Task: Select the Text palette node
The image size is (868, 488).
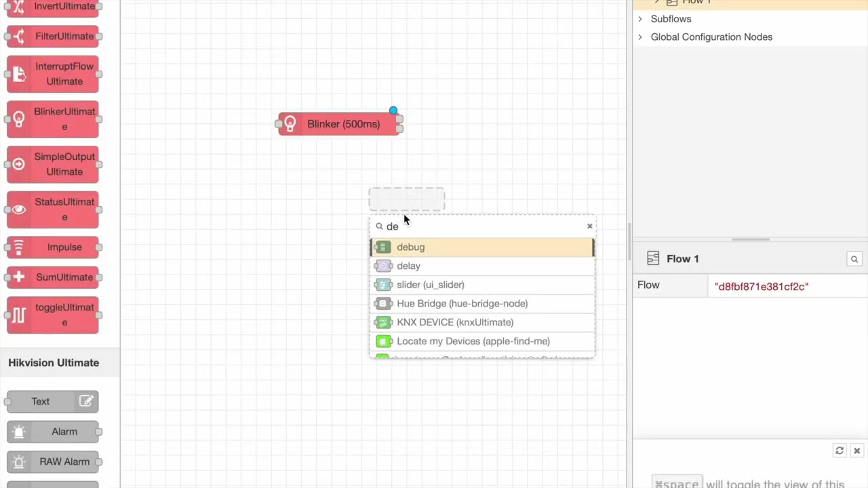Action: (53, 401)
